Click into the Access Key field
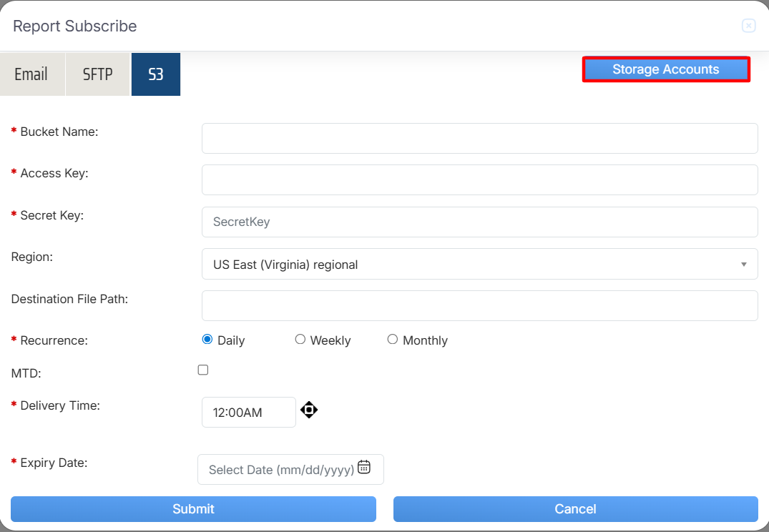The height and width of the screenshot is (532, 769). click(479, 180)
